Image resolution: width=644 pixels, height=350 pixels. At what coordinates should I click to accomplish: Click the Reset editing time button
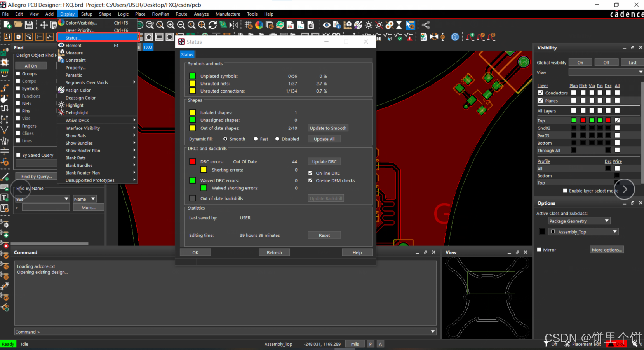coord(324,235)
